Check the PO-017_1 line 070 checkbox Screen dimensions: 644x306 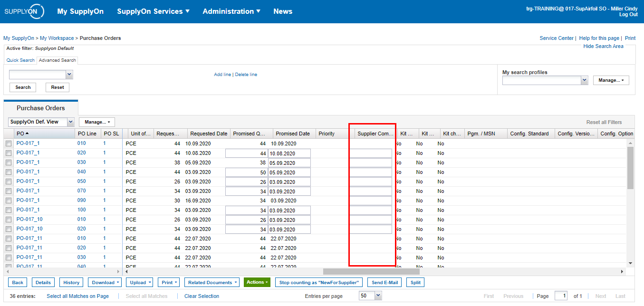pyautogui.click(x=9, y=191)
